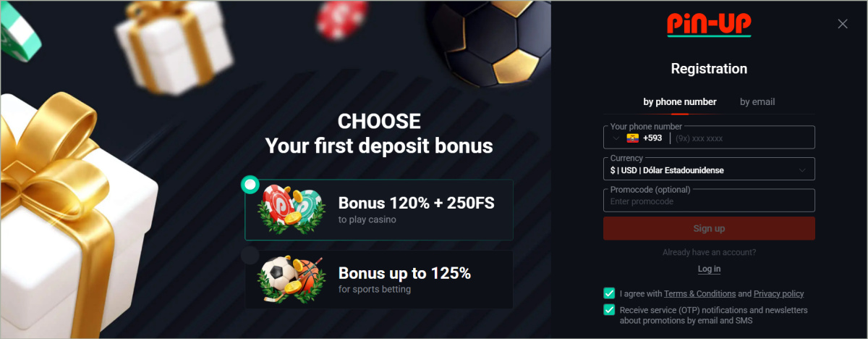Click the Ecuador flag icon

(x=633, y=138)
